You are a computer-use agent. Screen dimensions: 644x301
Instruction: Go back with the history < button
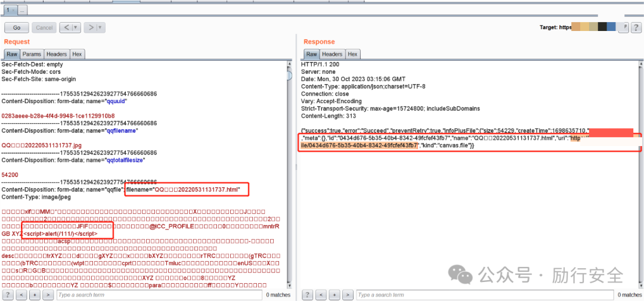(66, 27)
